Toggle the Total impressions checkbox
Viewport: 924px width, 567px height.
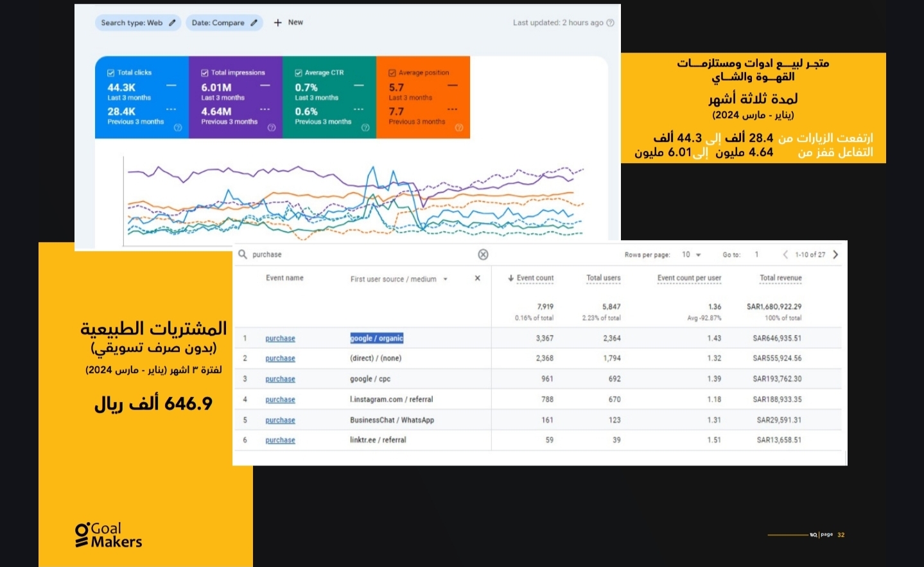204,72
